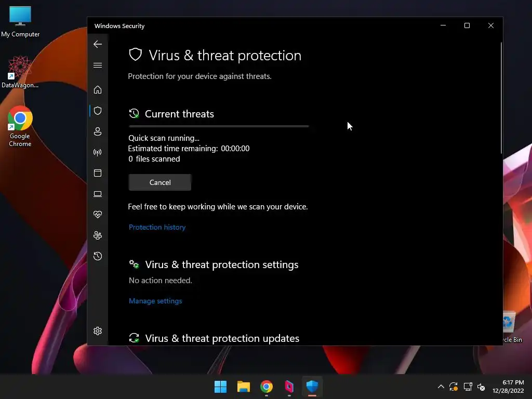
Task: Open Family options icon
Action: click(98, 235)
